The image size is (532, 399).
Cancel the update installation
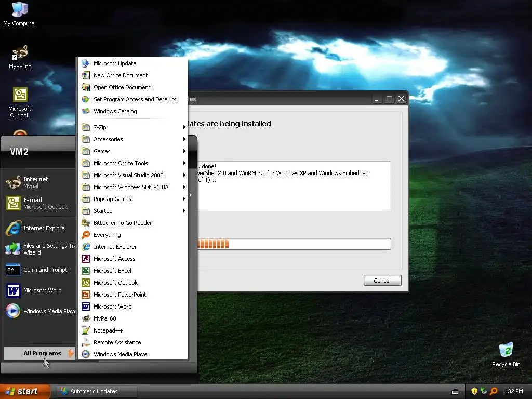382,280
